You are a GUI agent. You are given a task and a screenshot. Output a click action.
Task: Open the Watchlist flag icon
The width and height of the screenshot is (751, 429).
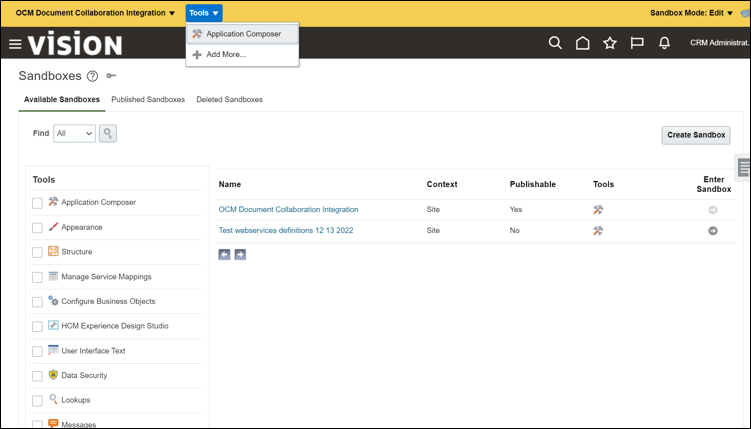point(637,43)
